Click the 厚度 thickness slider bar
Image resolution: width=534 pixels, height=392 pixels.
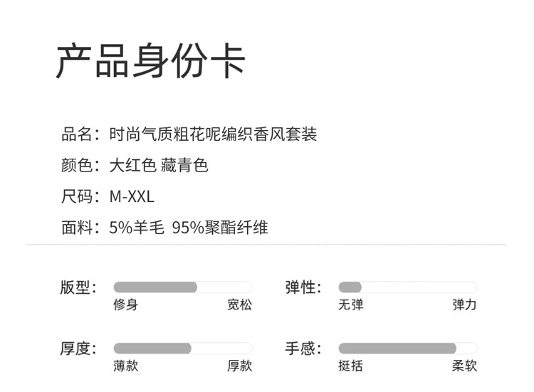pos(182,348)
